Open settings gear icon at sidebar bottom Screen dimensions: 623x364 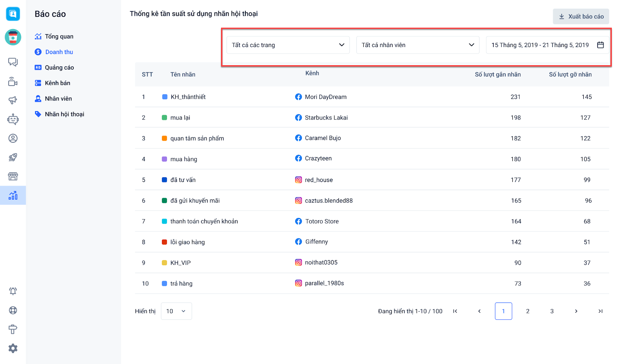(x=13, y=348)
